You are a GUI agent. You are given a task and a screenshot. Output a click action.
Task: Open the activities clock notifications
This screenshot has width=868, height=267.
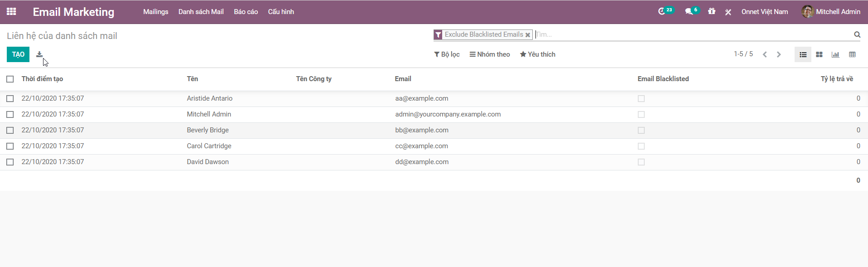coord(661,11)
